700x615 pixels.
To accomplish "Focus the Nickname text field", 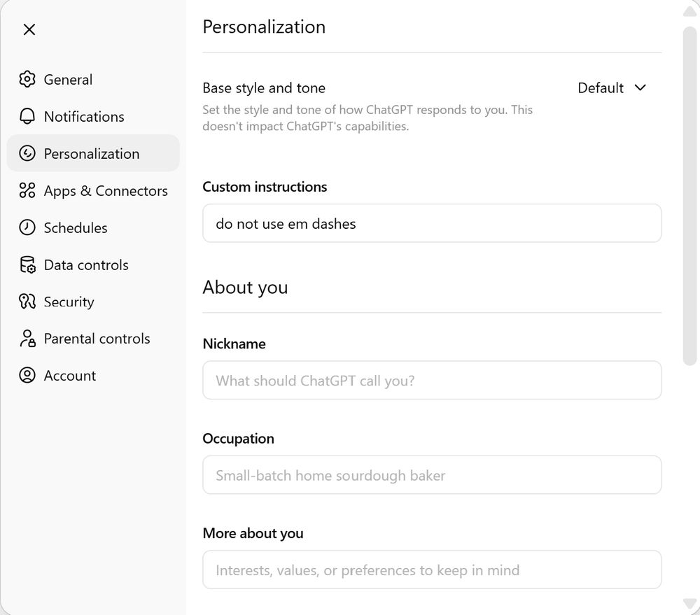I will coord(432,381).
